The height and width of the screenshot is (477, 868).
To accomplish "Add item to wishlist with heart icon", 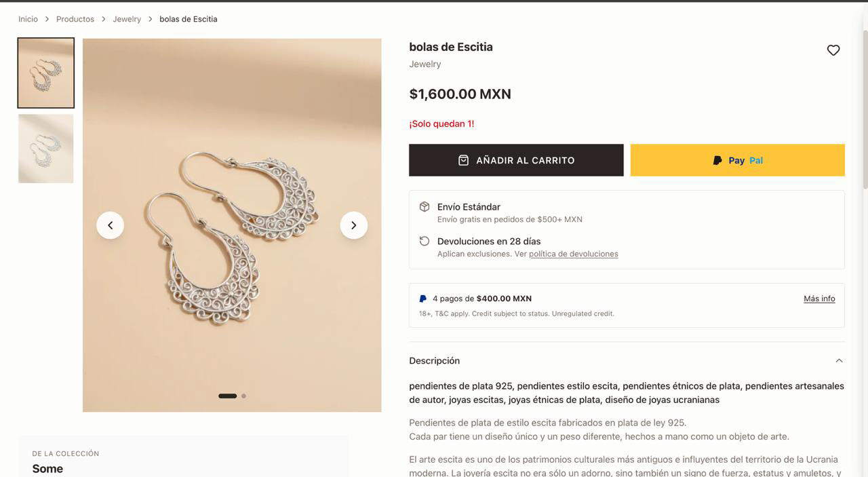I will click(833, 50).
